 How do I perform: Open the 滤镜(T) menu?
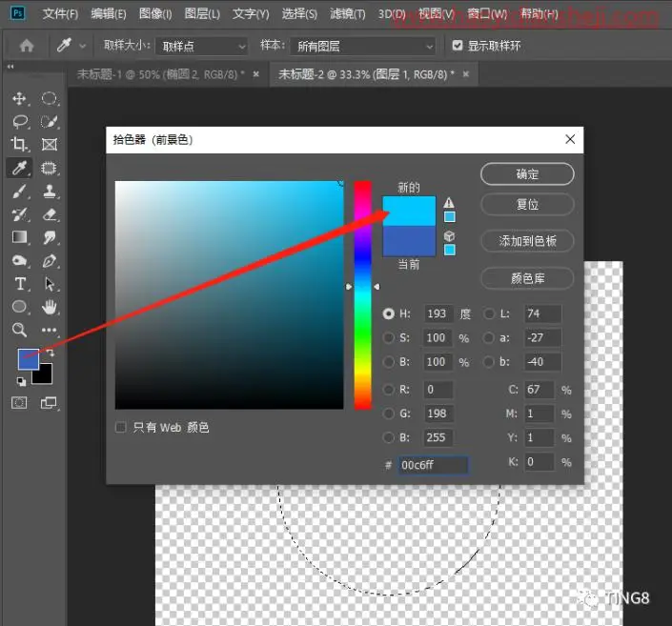click(348, 13)
